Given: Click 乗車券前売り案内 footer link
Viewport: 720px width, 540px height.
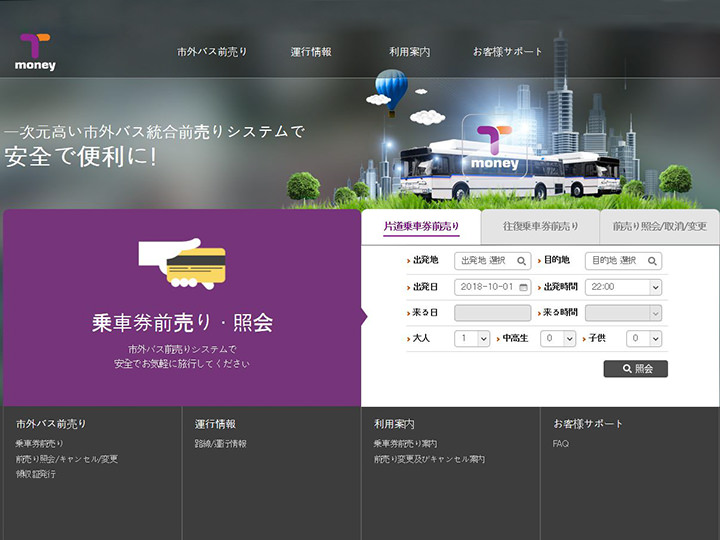Looking at the screenshot, I should point(405,444).
